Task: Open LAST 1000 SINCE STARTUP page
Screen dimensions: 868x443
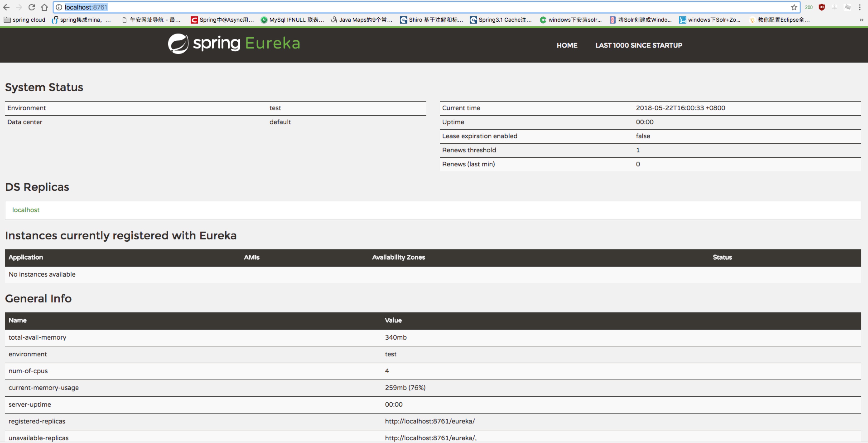Action: pos(639,45)
